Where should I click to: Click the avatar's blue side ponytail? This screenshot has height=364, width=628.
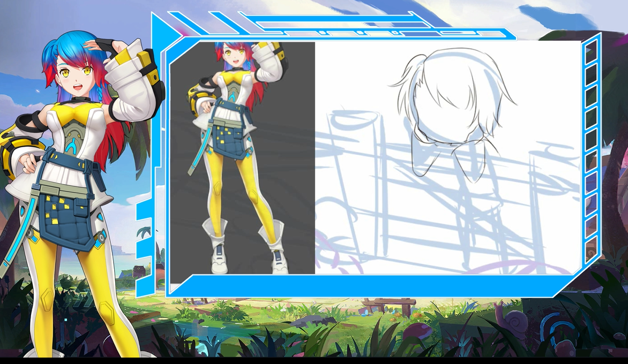click(x=50, y=61)
